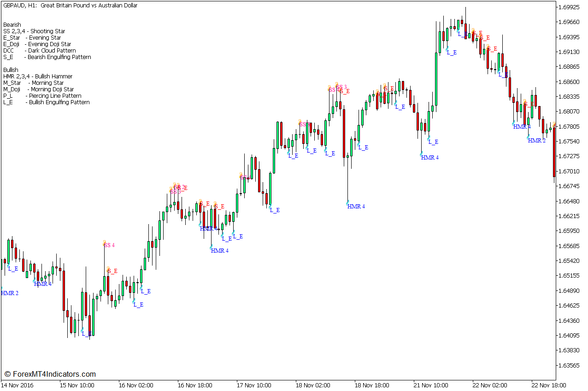Select HMR 4 label below 21 Nov dip

[430, 158]
